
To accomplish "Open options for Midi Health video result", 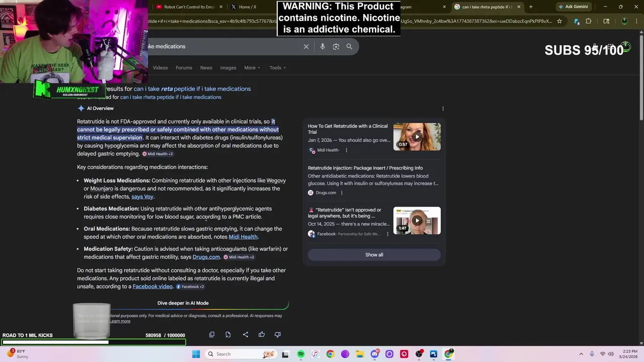I will click(x=346, y=150).
